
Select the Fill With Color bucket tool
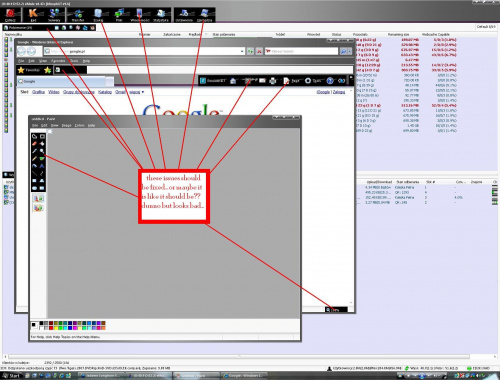coord(42,144)
